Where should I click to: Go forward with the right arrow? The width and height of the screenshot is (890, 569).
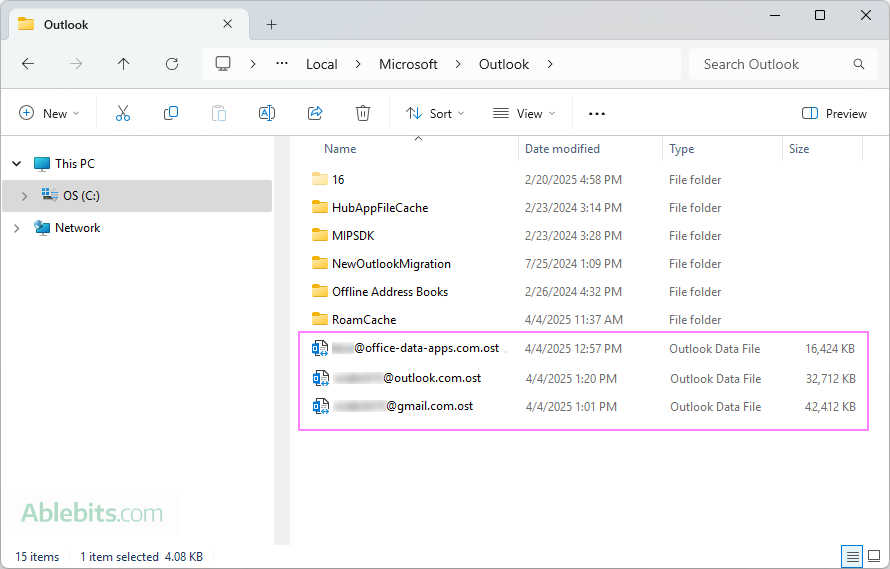point(75,64)
